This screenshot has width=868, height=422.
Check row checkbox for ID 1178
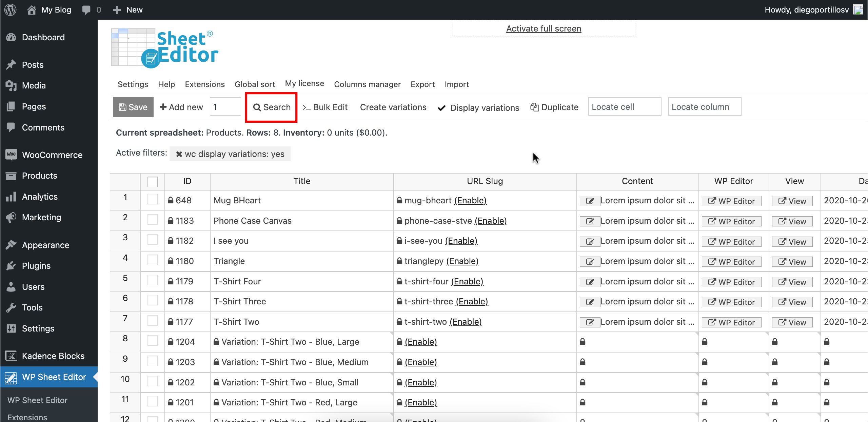pyautogui.click(x=153, y=300)
